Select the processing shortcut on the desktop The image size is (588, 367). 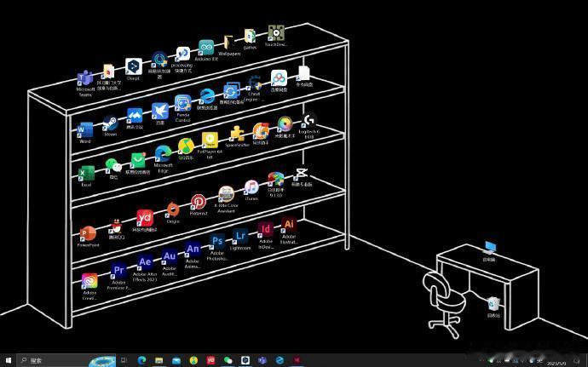[183, 54]
